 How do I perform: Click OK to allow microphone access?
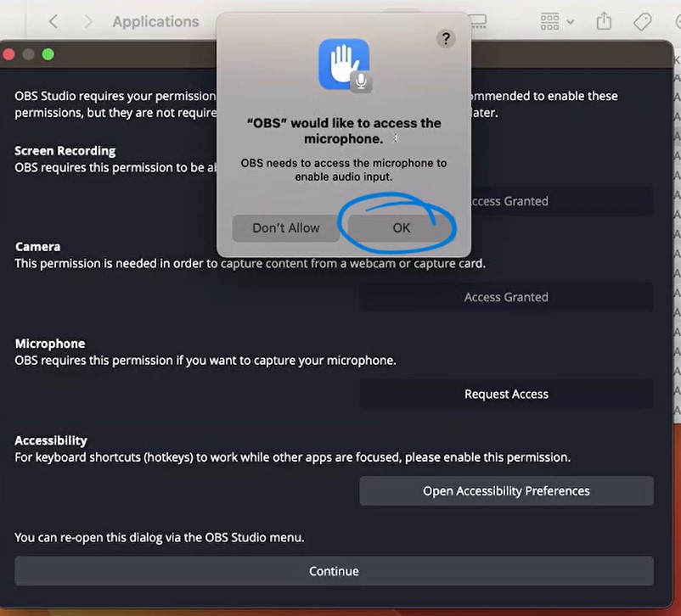401,228
